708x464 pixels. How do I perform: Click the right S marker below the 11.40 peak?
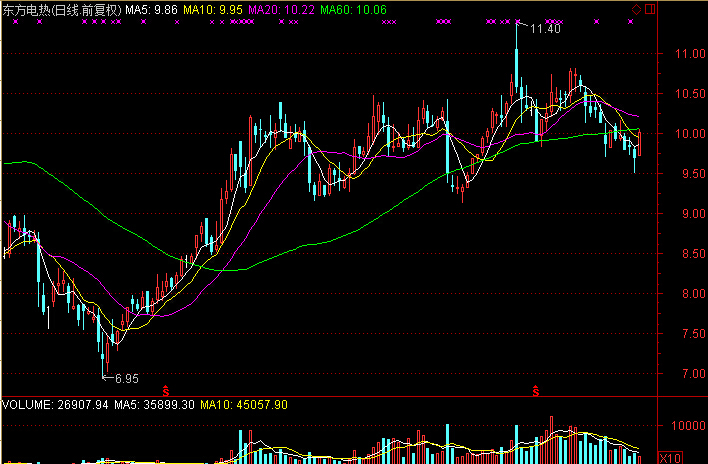coord(536,391)
